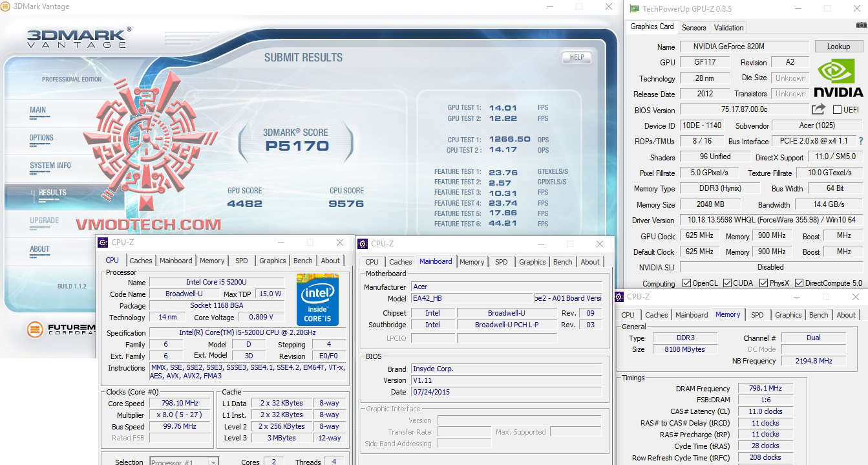Click the BIOS share/export arrow icon
868x465 pixels.
click(x=819, y=109)
